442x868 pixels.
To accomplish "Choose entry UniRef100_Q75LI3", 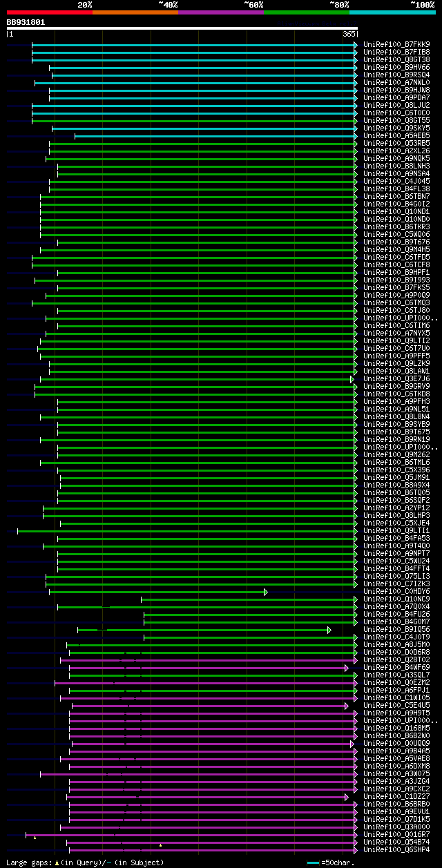I will tap(396, 577).
